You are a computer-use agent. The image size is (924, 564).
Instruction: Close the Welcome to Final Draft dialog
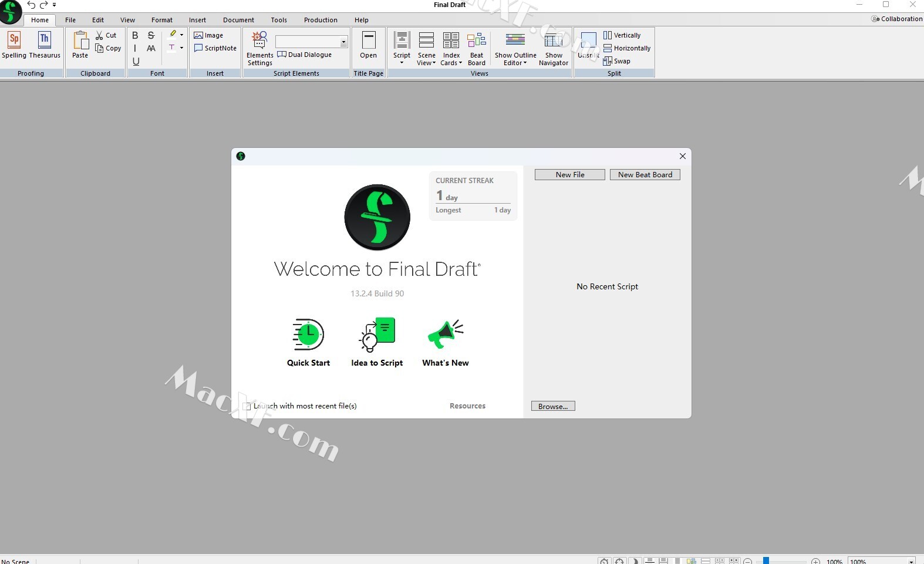coord(683,156)
